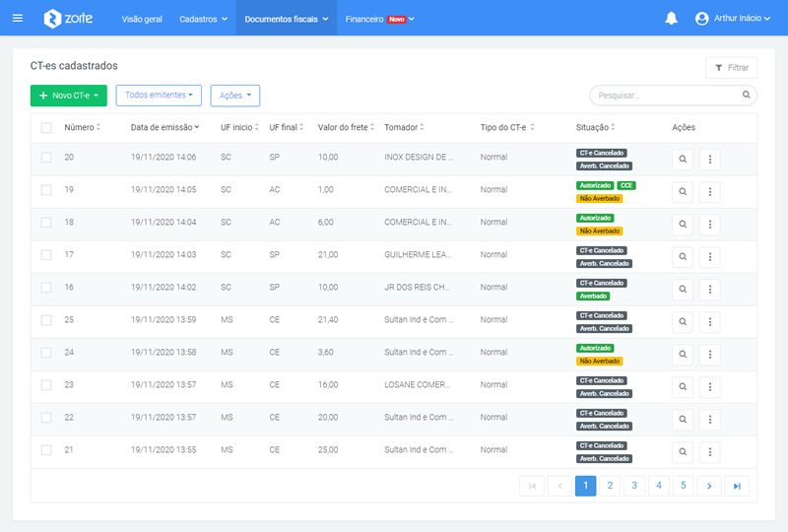Go to last page of results
Viewport: 788px width, 532px height.
coord(737,485)
